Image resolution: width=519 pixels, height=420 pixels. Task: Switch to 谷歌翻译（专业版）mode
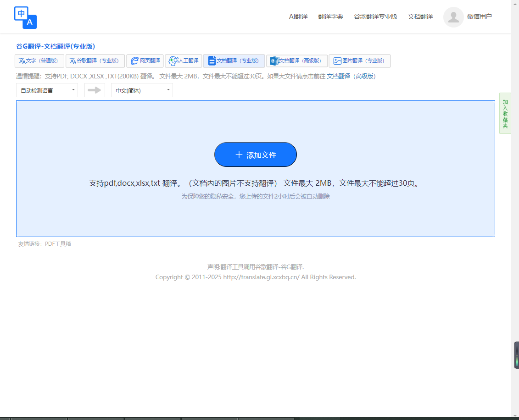(95, 61)
